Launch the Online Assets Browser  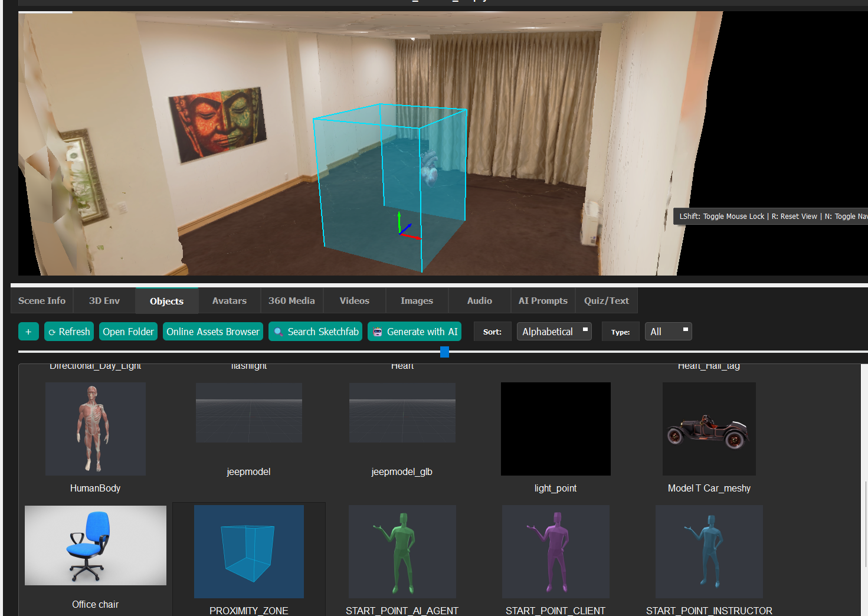tap(213, 332)
